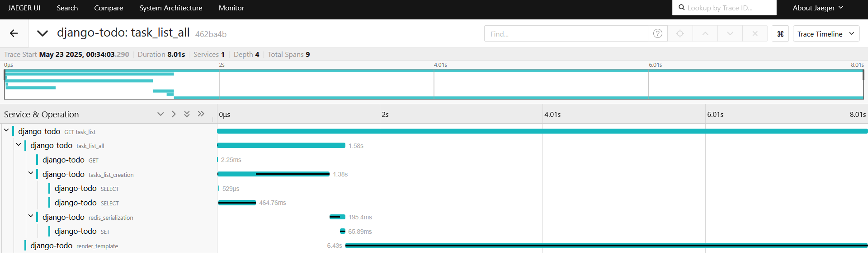Image resolution: width=868 pixels, height=255 pixels.
Task: Click the GET task_list root span bar
Action: click(x=542, y=131)
